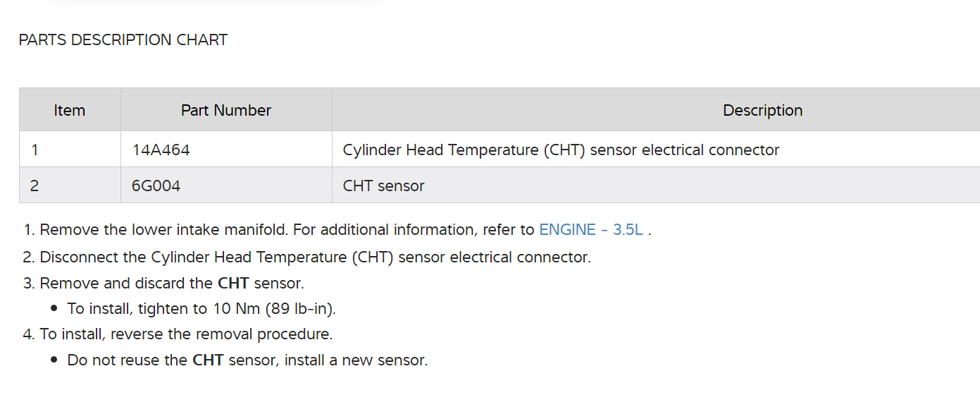The height and width of the screenshot is (407, 980).
Task: Click the 'CHT sensor' description cell
Action: tap(384, 186)
